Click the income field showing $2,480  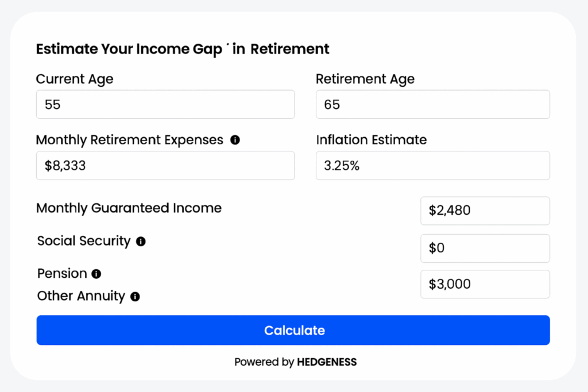[485, 211]
